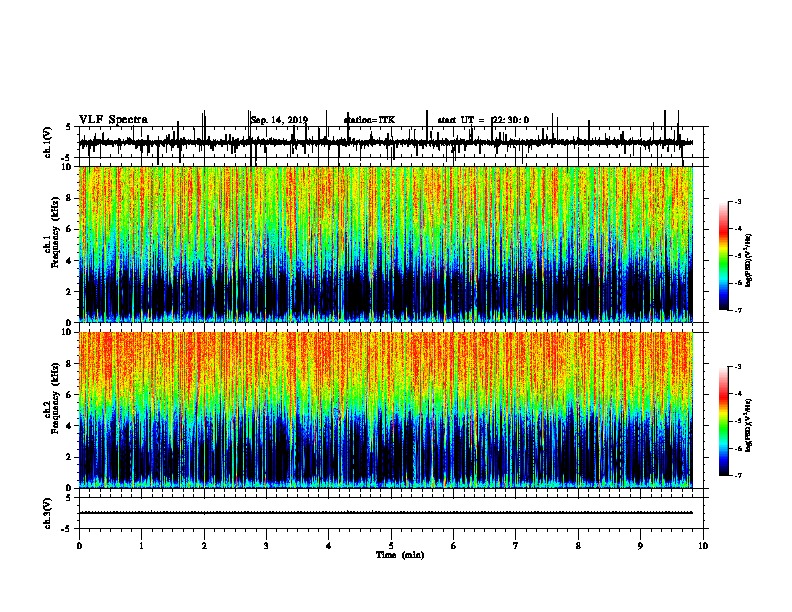
Task: Click the flat ch.3 voltage trace
Action: click(x=386, y=513)
